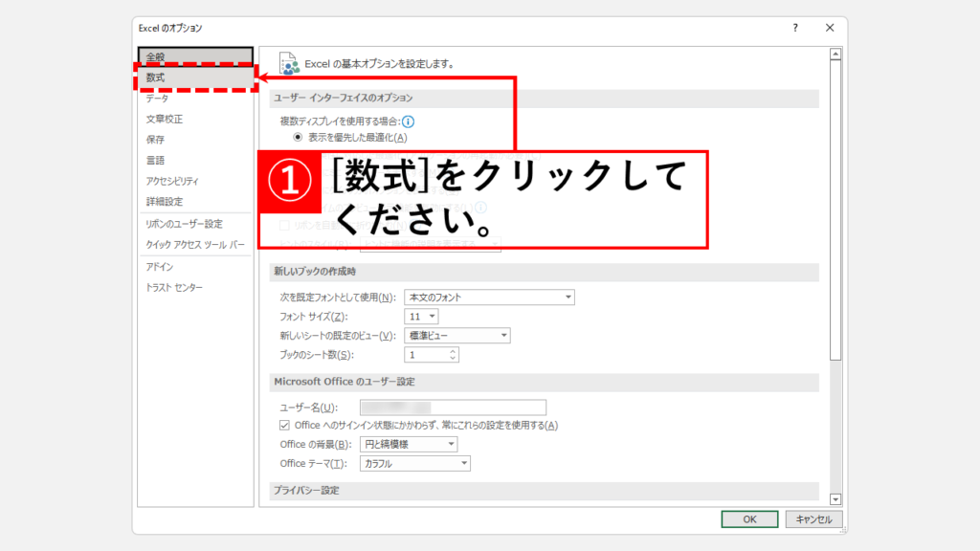Viewport: 980px width, 551px height.
Task: Increase ブックのシート数 with the up spinner
Action: click(453, 350)
